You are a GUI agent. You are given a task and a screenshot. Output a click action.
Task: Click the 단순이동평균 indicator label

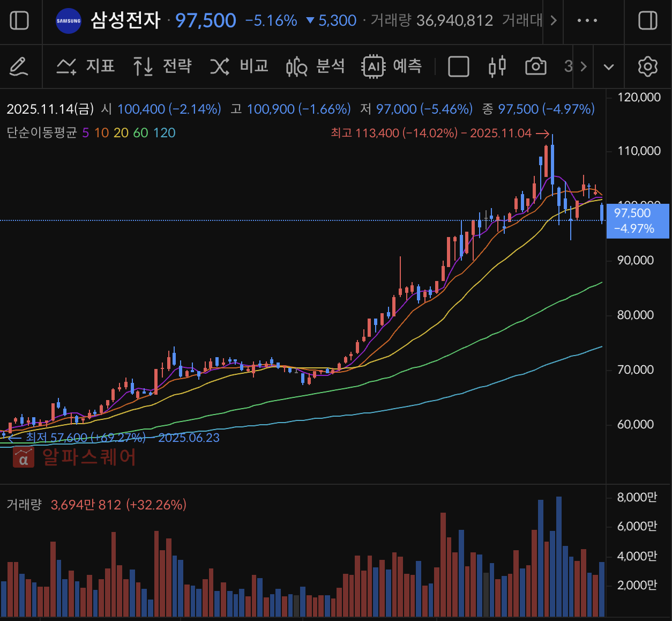[x=42, y=132]
